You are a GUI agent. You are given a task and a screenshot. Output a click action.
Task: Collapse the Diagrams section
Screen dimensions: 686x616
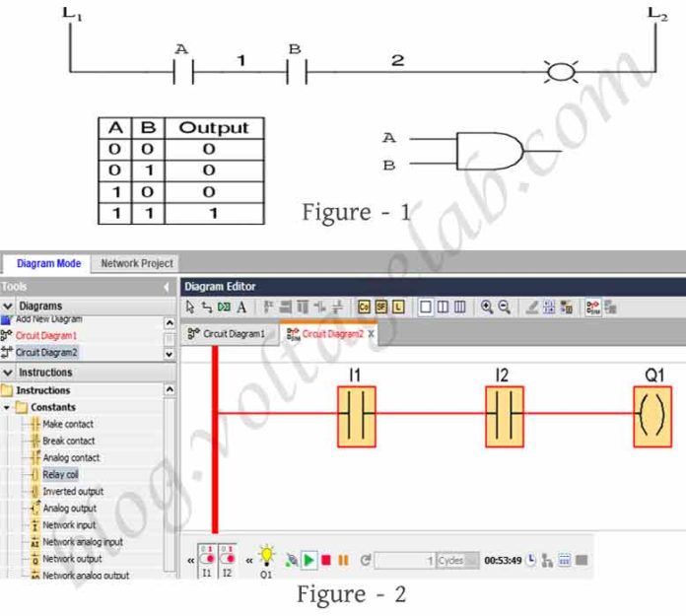8,306
